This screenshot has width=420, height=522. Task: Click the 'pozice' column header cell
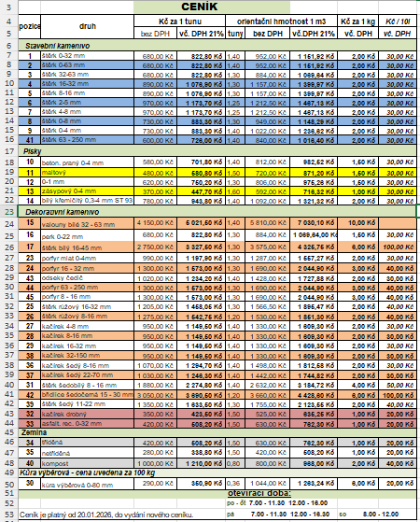click(30, 27)
